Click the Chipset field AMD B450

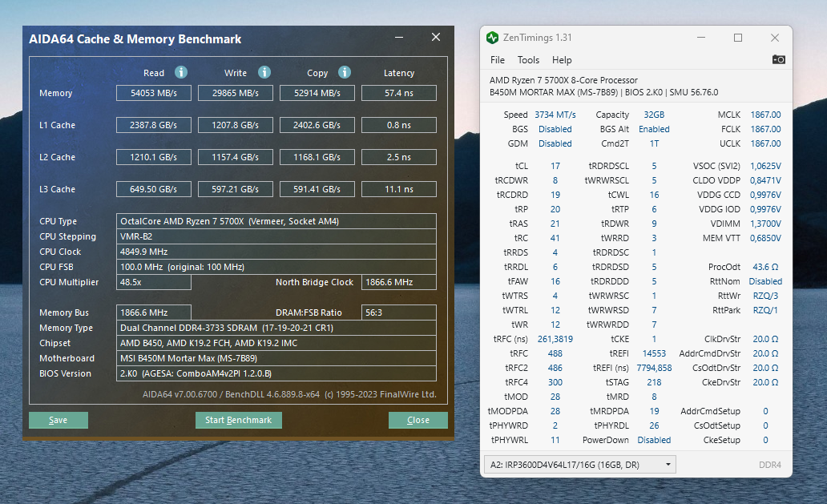(x=276, y=343)
